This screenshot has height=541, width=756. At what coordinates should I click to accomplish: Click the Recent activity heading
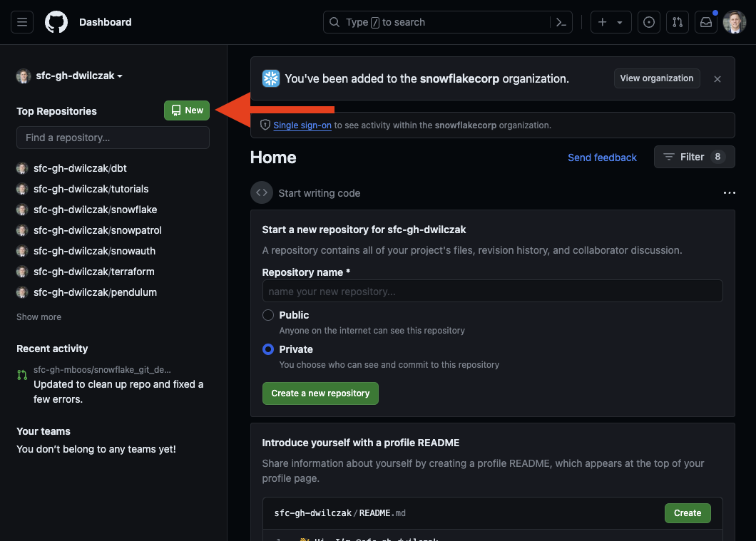click(x=52, y=349)
